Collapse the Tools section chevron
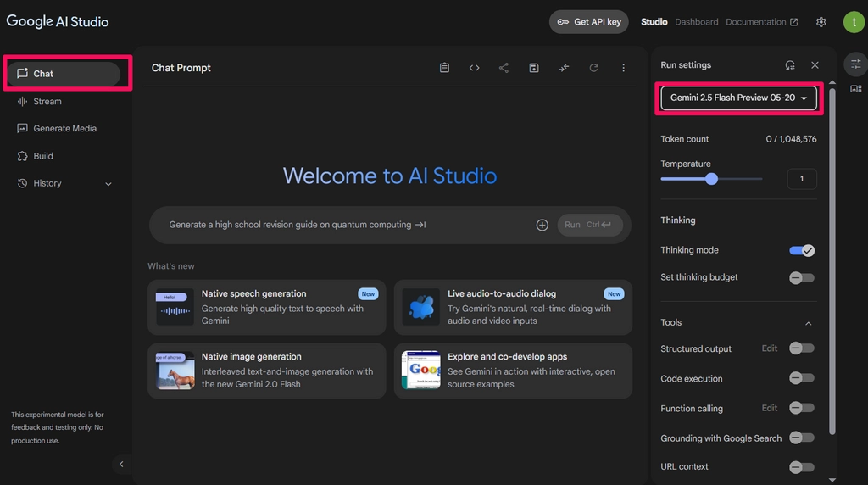This screenshot has width=868, height=485. click(x=808, y=323)
